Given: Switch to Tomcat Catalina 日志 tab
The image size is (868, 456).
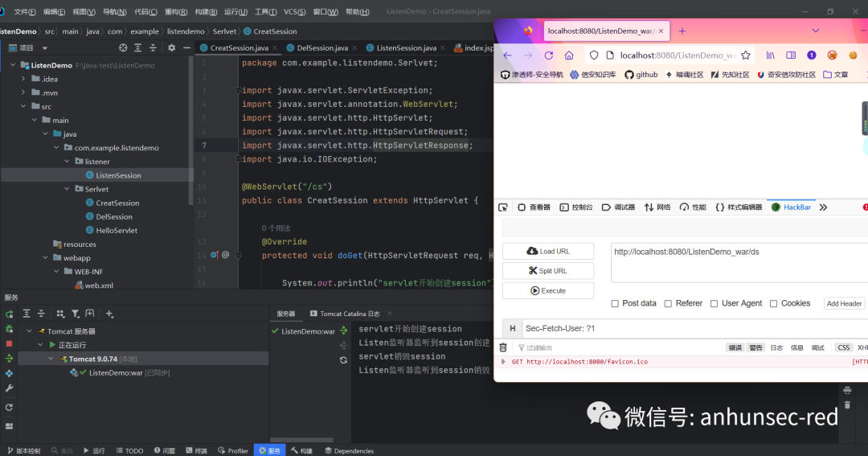Looking at the screenshot, I should tap(350, 314).
